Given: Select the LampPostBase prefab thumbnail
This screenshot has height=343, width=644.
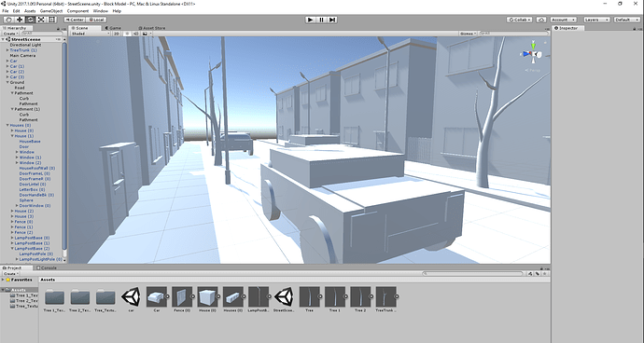Looking at the screenshot, I should click(x=259, y=296).
